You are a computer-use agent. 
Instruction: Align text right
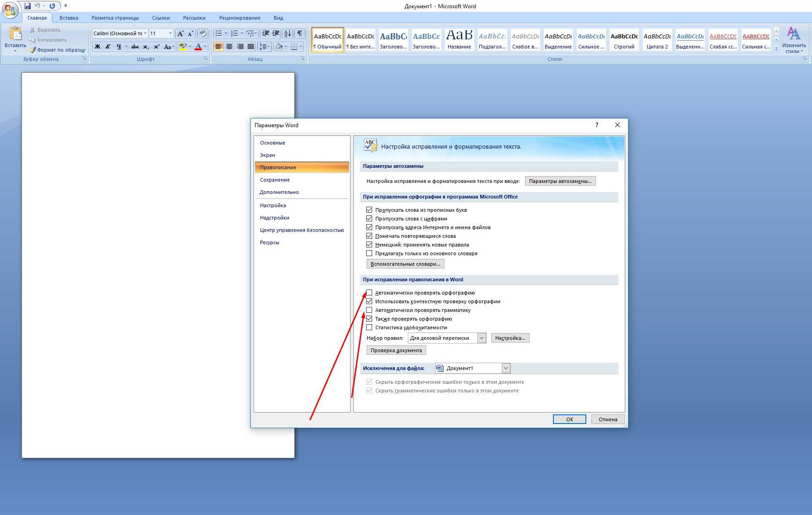(x=240, y=47)
